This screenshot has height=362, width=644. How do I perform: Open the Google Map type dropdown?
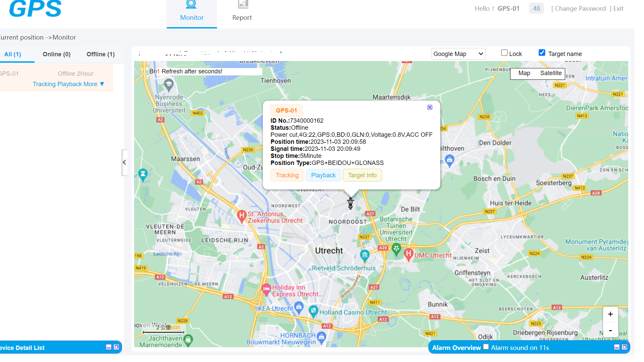[458, 54]
